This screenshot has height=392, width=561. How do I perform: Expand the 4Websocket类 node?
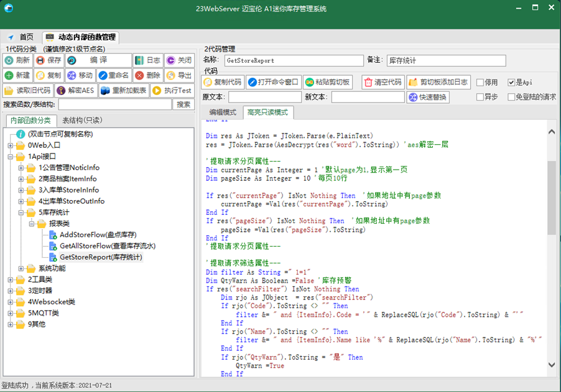click(x=11, y=302)
